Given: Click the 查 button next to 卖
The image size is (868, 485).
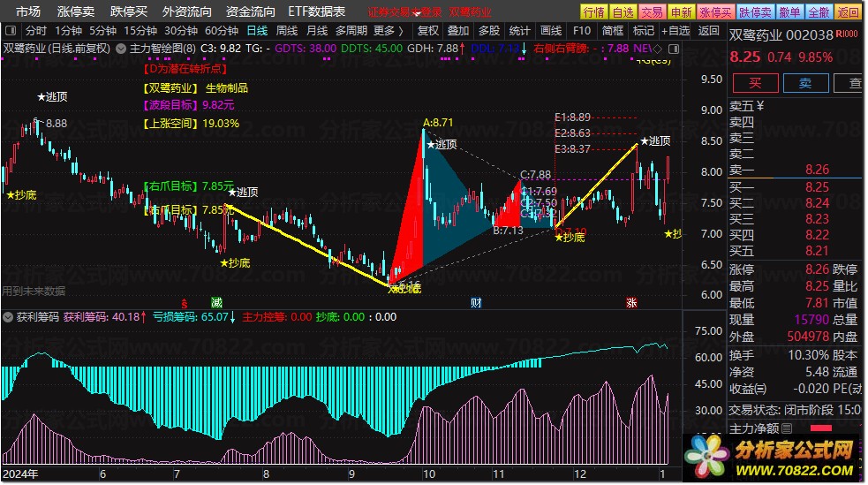Looking at the screenshot, I should pos(849,83).
